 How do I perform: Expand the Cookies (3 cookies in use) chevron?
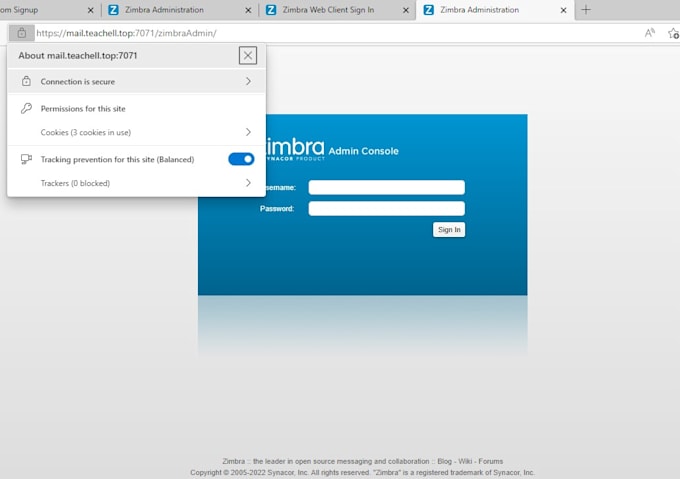(248, 132)
